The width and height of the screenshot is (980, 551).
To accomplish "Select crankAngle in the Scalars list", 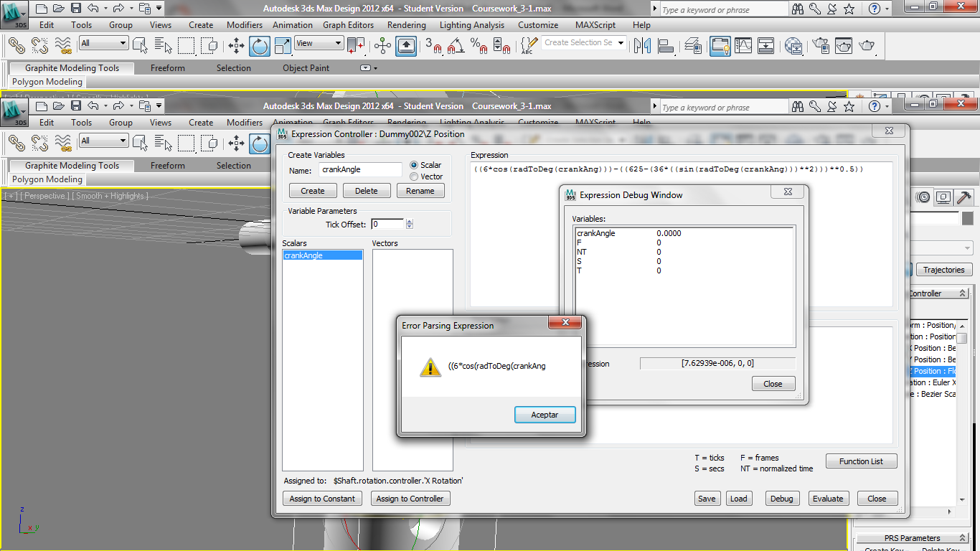I will coord(323,255).
